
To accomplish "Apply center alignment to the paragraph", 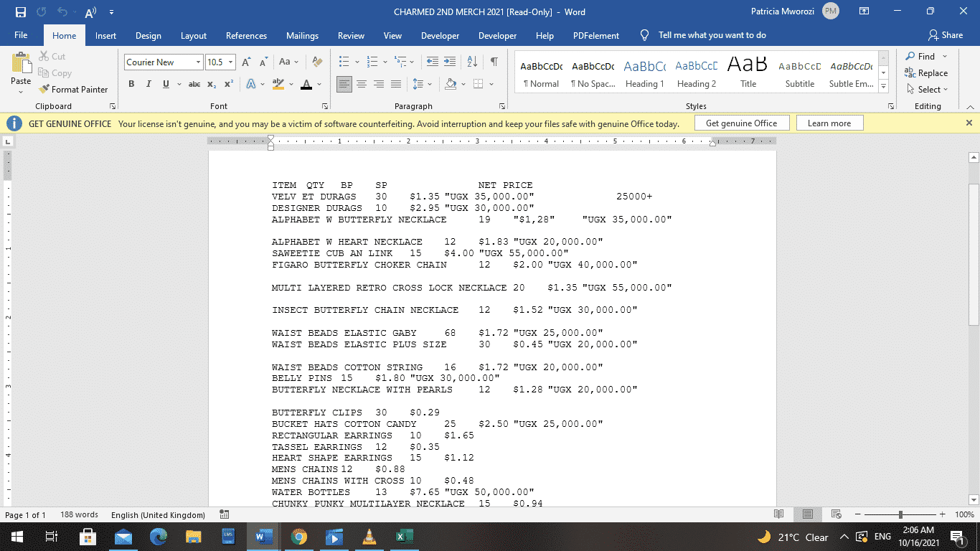I will [x=362, y=84].
